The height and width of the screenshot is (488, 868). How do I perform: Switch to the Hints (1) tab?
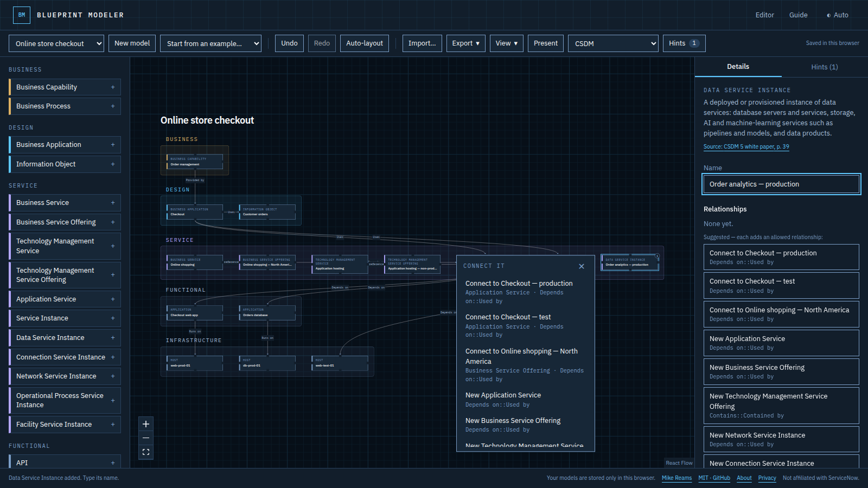click(x=825, y=67)
